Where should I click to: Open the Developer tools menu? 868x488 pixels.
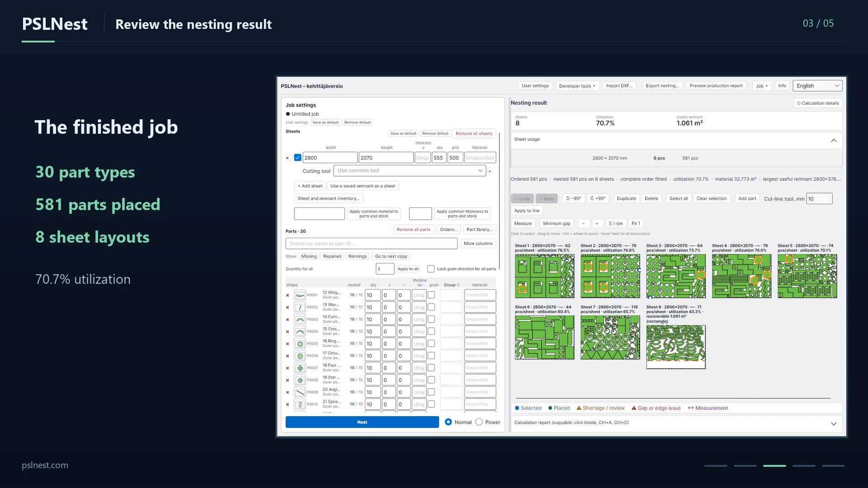point(577,86)
